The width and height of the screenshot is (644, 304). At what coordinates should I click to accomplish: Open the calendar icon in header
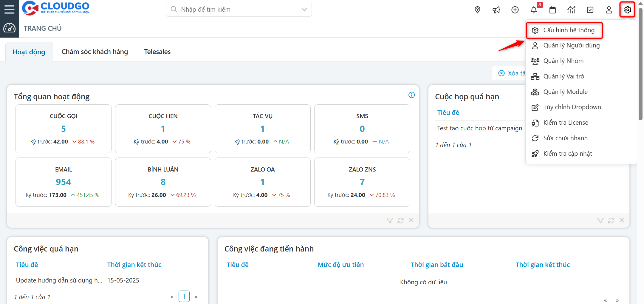(552, 10)
